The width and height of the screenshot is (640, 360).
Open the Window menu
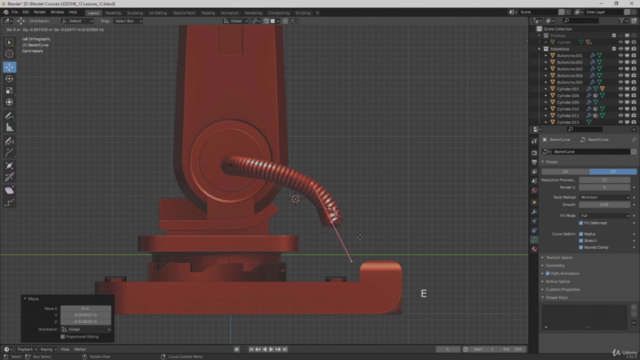pyautogui.click(x=57, y=12)
